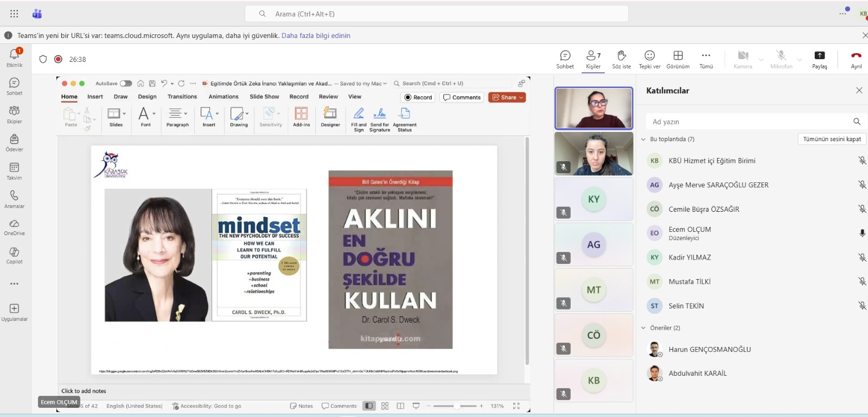Open dropdown arrow beside Mikrofon

point(800,59)
